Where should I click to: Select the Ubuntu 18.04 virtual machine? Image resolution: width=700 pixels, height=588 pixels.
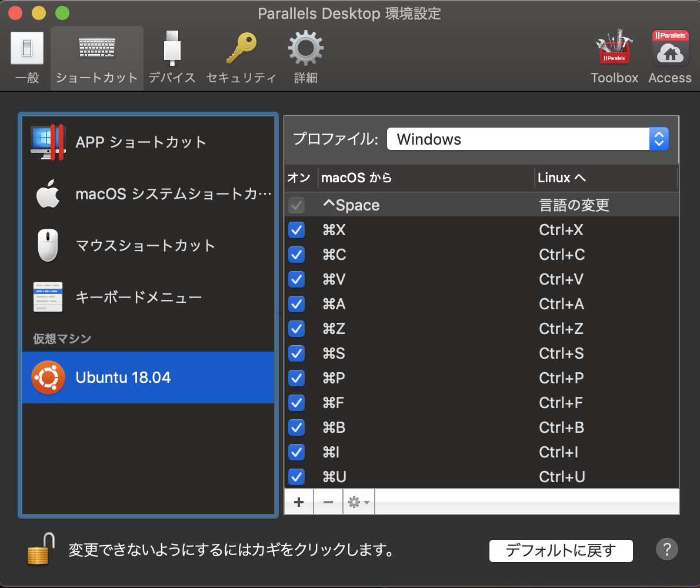[x=148, y=377]
